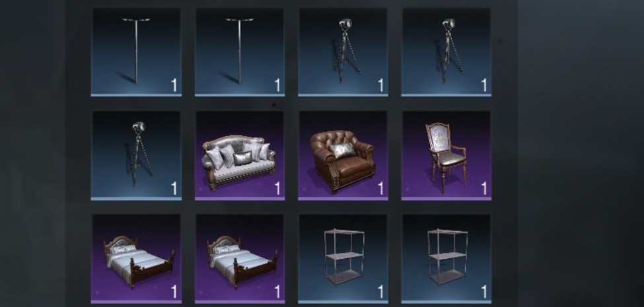Image resolution: width=644 pixels, height=307 pixels.
Task: Choose the brown leather armchair item
Action: (x=343, y=156)
